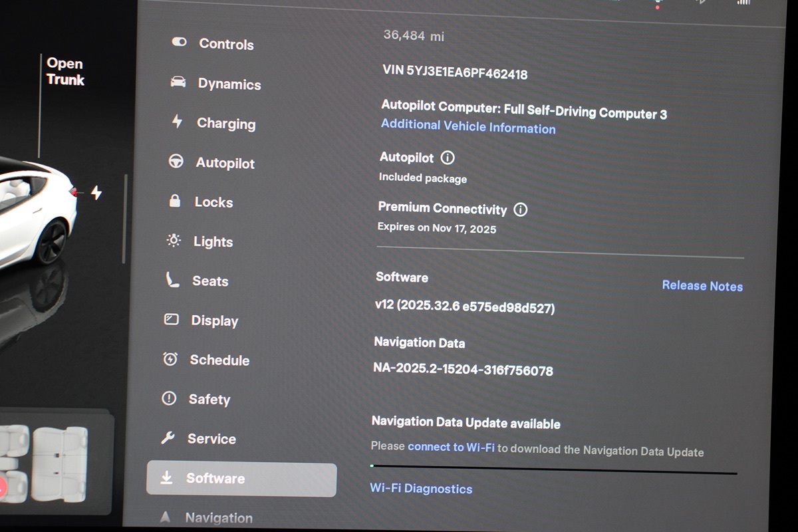Select the Navigation menu item
The width and height of the screenshot is (798, 532).
(218, 517)
